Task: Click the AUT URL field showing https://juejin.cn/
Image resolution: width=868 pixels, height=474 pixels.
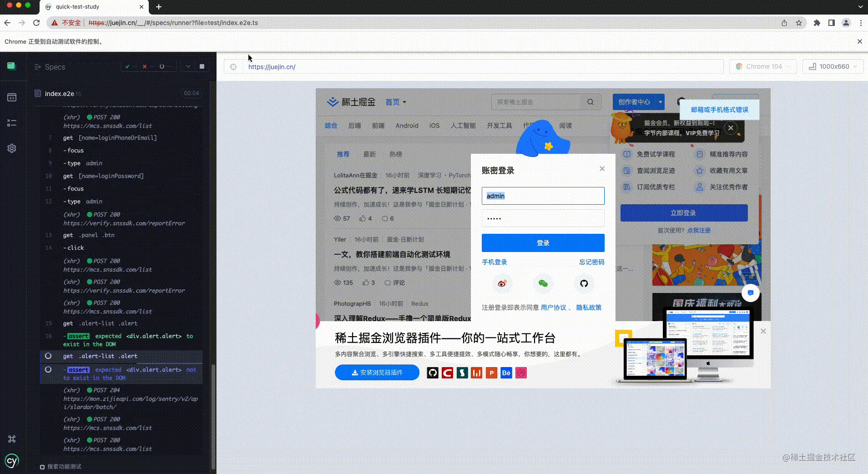Action: (x=483, y=67)
